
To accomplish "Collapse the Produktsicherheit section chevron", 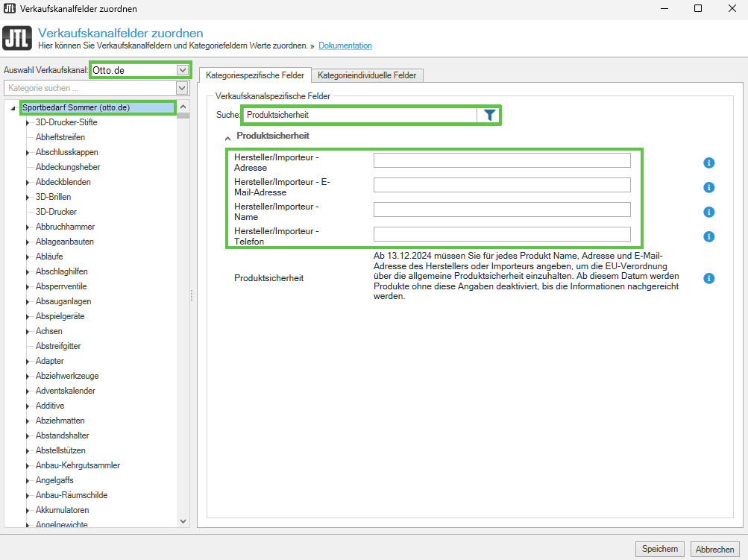I will [x=227, y=137].
